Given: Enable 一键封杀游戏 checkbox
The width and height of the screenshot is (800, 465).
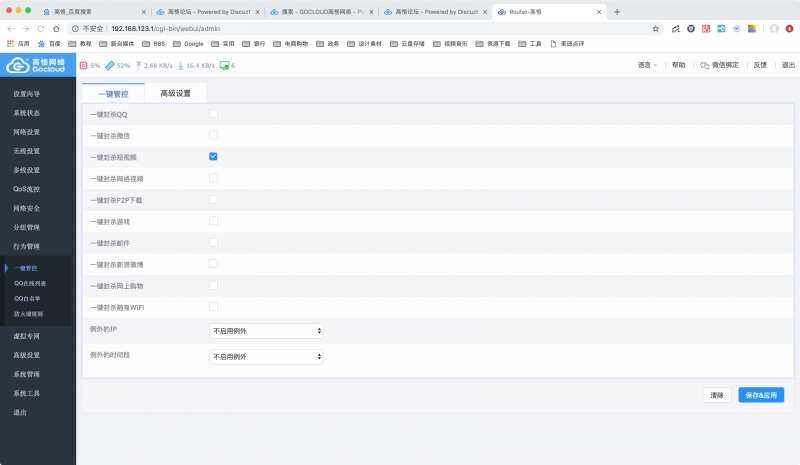Looking at the screenshot, I should pyautogui.click(x=213, y=221).
